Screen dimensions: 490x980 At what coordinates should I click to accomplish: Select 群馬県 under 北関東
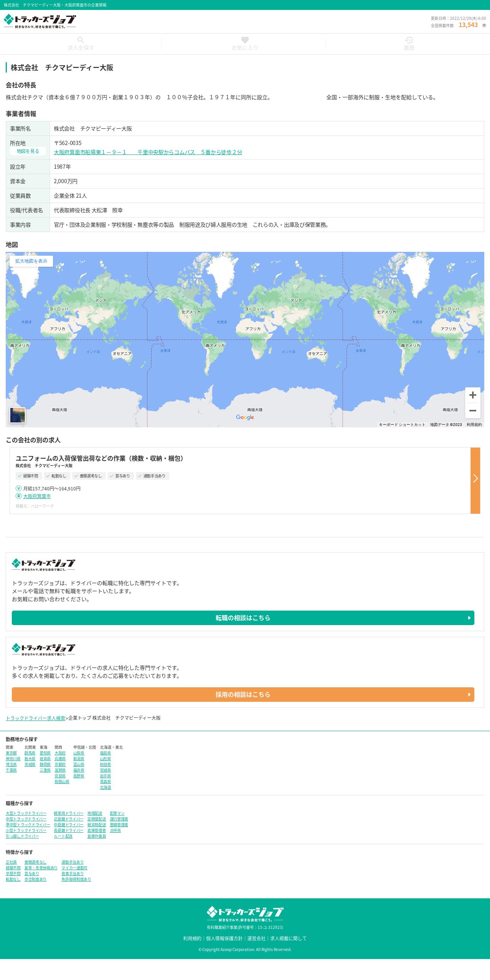[30, 753]
